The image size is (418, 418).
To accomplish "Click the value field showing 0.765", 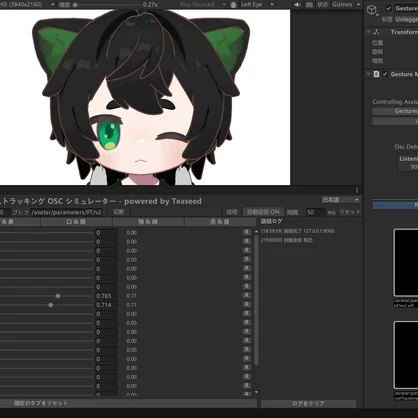I will [106, 296].
